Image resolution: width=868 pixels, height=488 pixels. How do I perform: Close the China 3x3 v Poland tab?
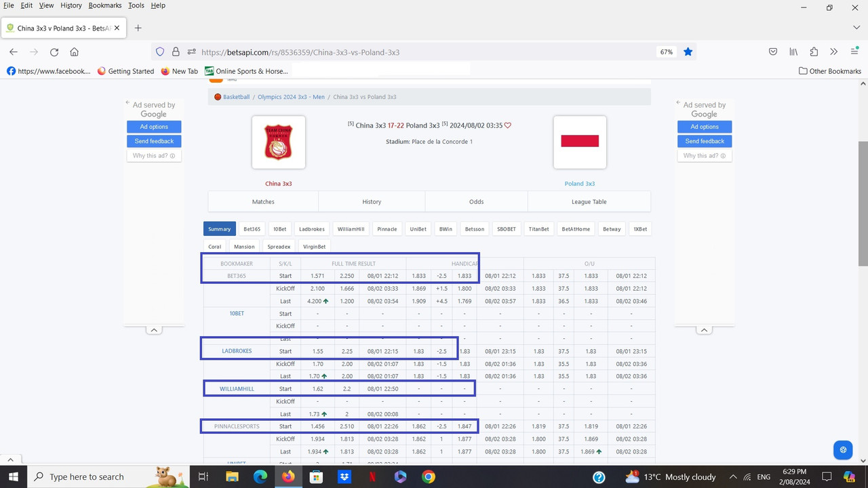point(117,28)
